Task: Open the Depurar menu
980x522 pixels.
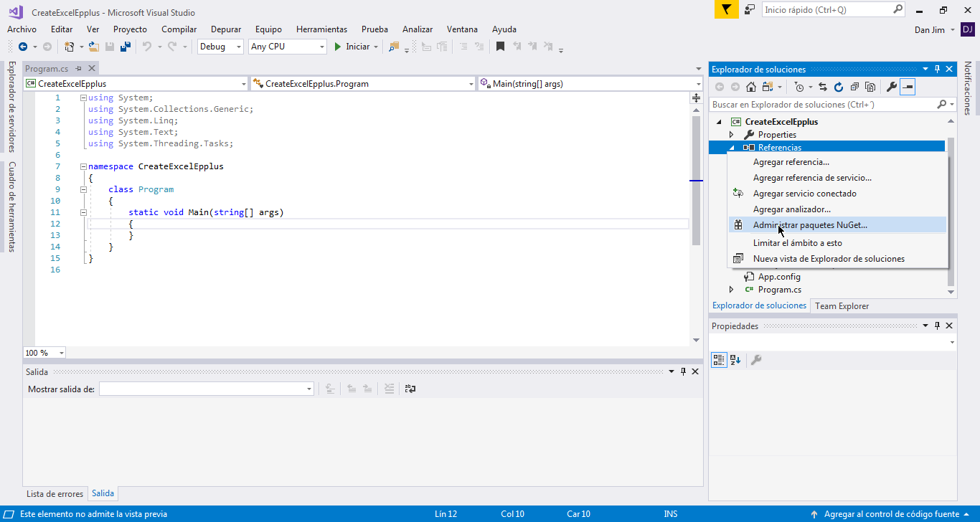Action: [226, 29]
